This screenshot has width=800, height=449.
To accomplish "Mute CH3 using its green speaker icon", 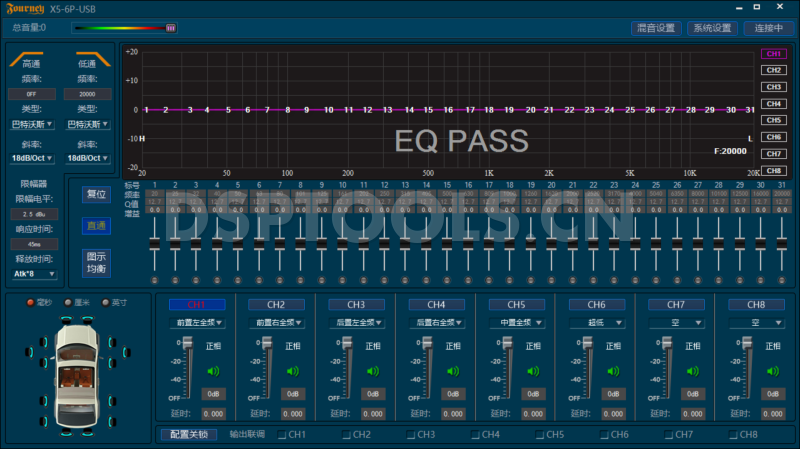I will (x=372, y=371).
